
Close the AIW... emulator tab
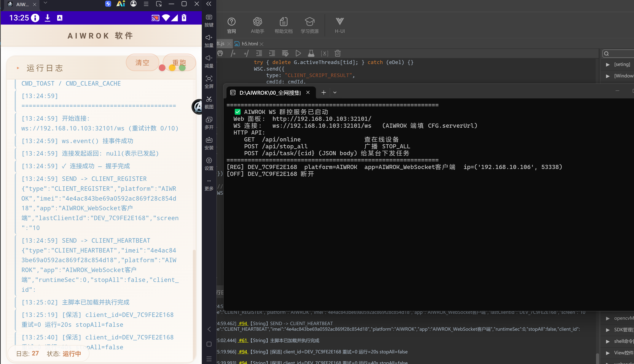pyautogui.click(x=34, y=4)
